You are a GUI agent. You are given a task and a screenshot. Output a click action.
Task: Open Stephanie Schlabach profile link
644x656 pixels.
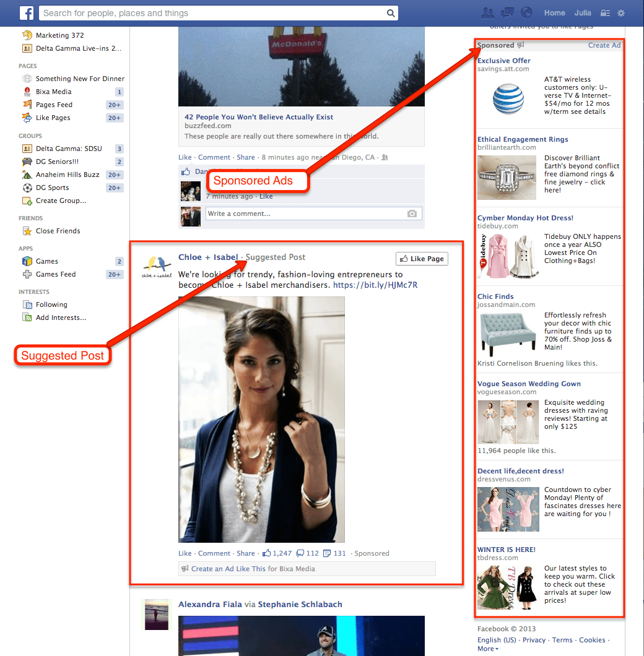tap(300, 604)
